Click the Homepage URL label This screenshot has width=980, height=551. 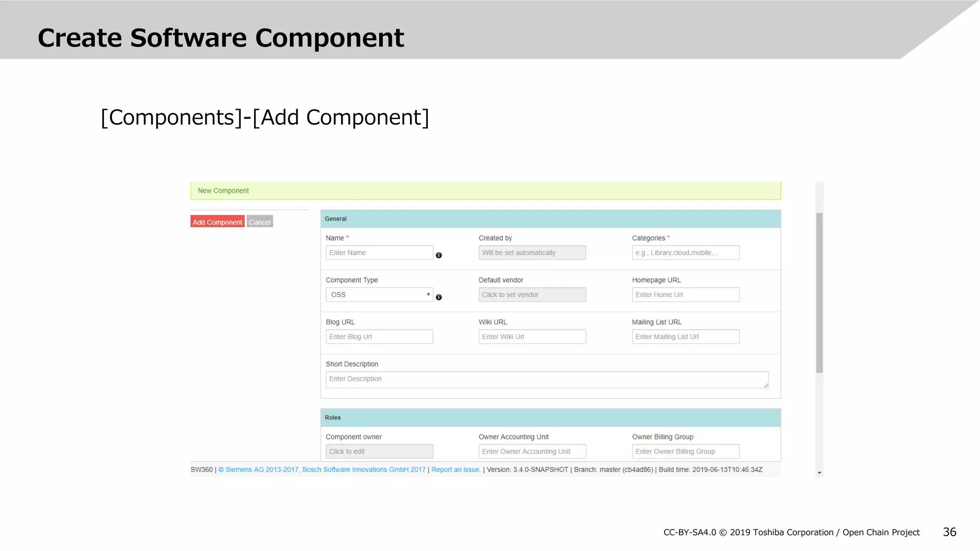(656, 280)
